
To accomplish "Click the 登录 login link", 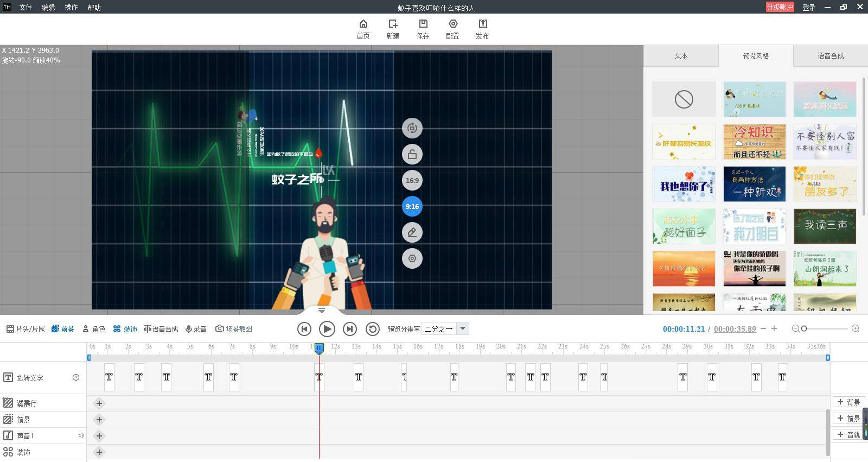I will point(809,8).
